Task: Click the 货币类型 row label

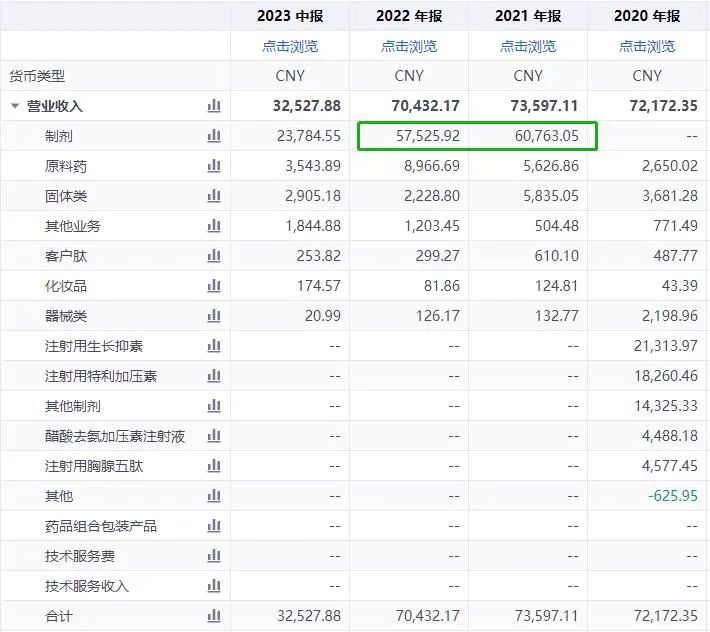Action: point(37,76)
